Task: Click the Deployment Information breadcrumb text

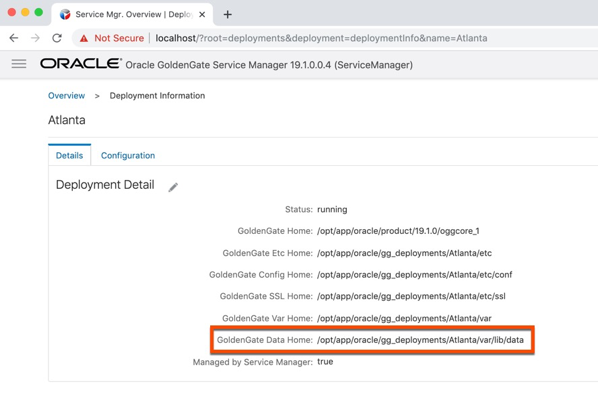Action: click(157, 95)
